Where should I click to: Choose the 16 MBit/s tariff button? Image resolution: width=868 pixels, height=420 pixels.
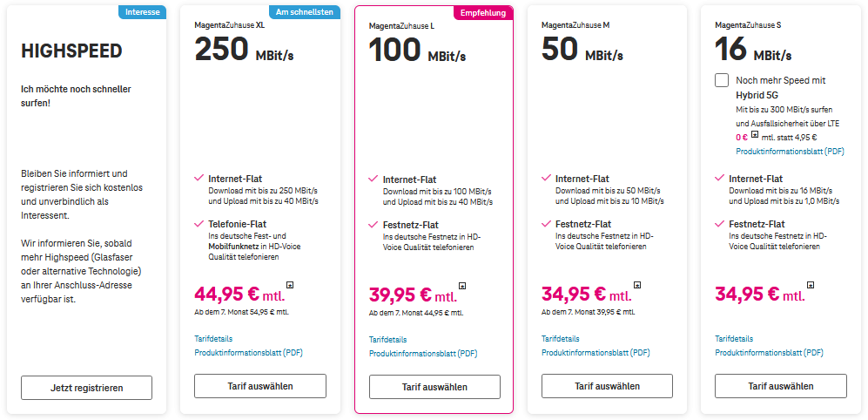pos(781,386)
